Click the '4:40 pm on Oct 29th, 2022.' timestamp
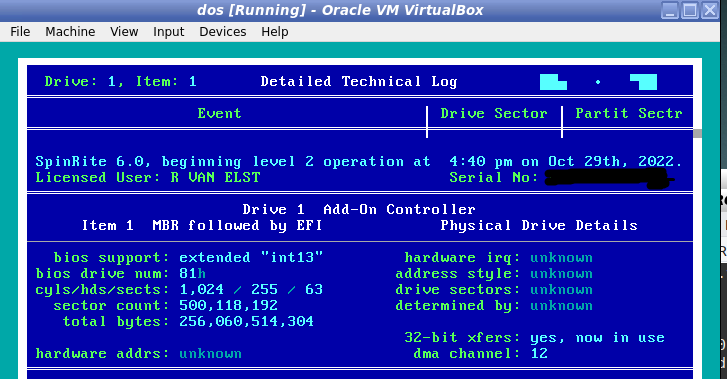This screenshot has width=727, height=379. point(566,161)
